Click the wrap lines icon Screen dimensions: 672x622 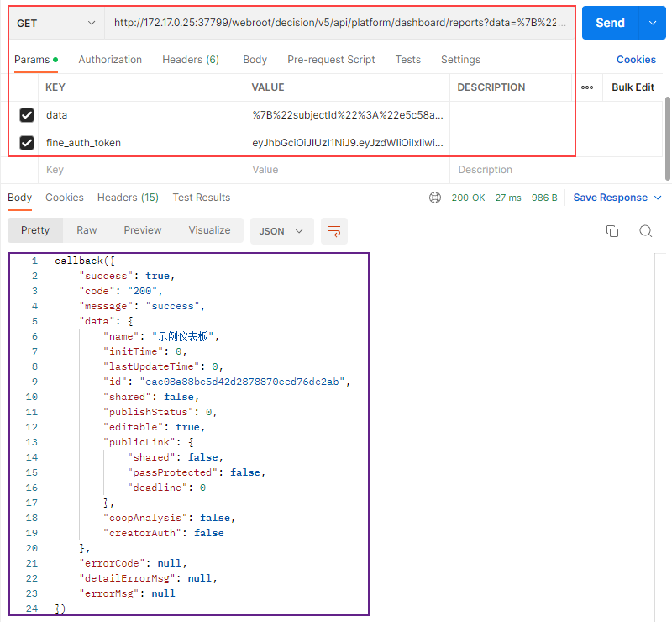(x=334, y=231)
